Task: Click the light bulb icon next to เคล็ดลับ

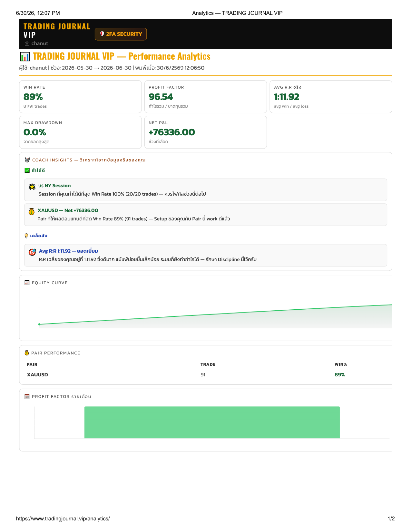Action: tap(26, 236)
